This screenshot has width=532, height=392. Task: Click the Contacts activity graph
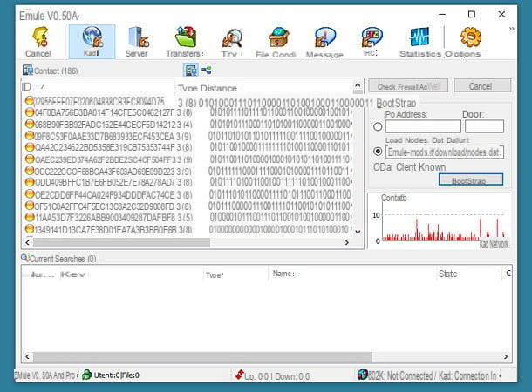pyautogui.click(x=440, y=221)
